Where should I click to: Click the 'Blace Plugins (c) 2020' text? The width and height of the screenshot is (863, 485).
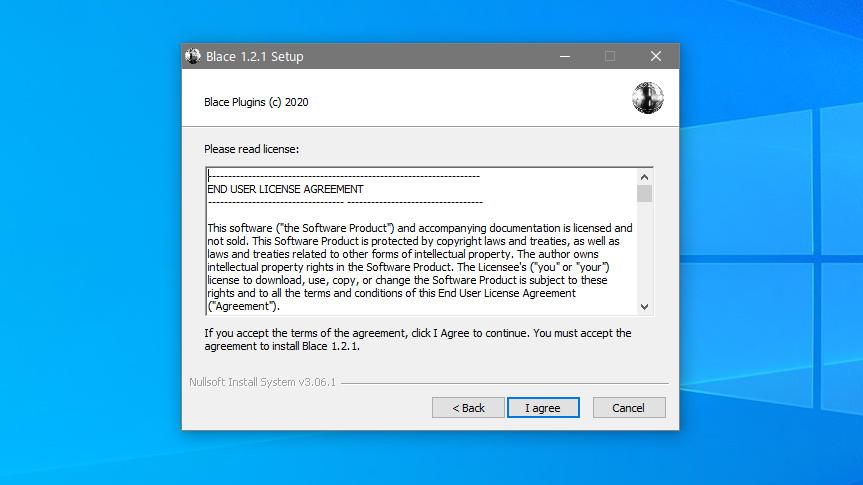coord(256,102)
